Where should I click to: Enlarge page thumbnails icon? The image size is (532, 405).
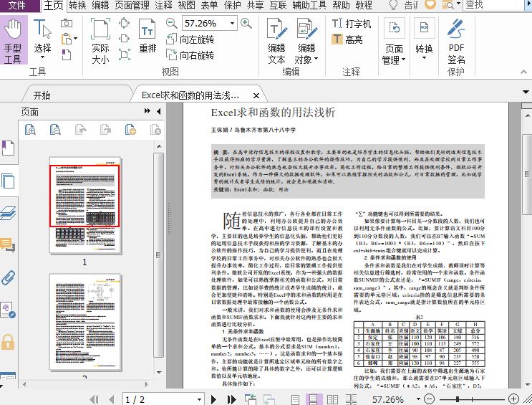(30, 130)
